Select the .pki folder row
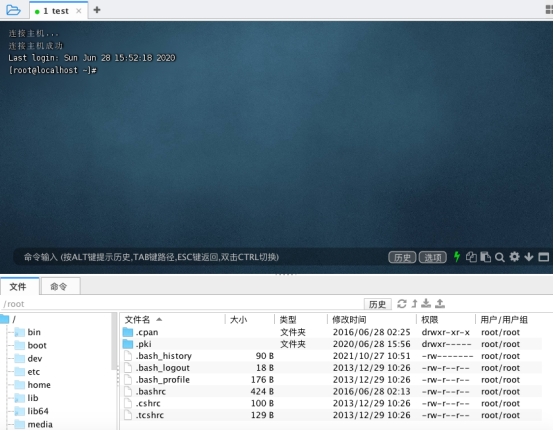Viewport: 554px width, 431px height. pyautogui.click(x=331, y=344)
